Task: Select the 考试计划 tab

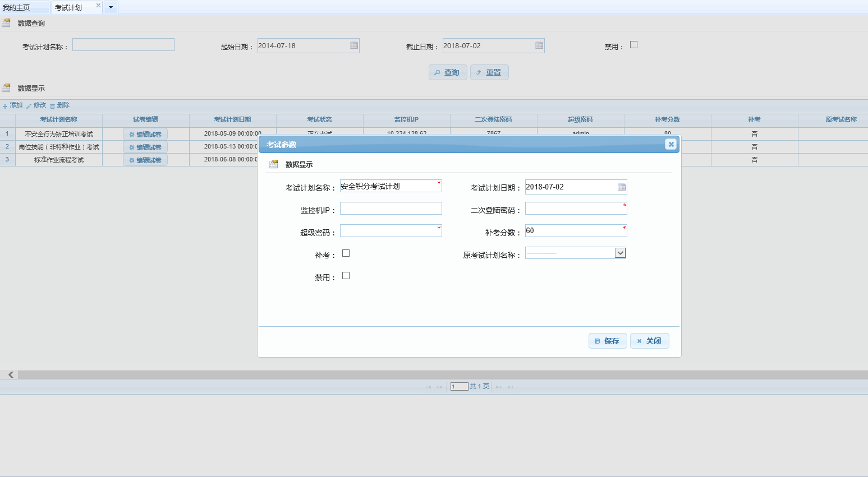Action: click(68, 8)
